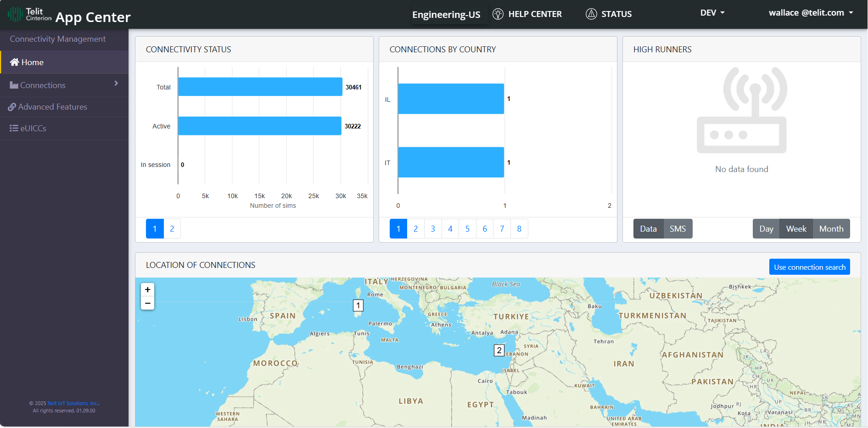The height and width of the screenshot is (428, 868).
Task: Zoom in on the map
Action: (147, 289)
